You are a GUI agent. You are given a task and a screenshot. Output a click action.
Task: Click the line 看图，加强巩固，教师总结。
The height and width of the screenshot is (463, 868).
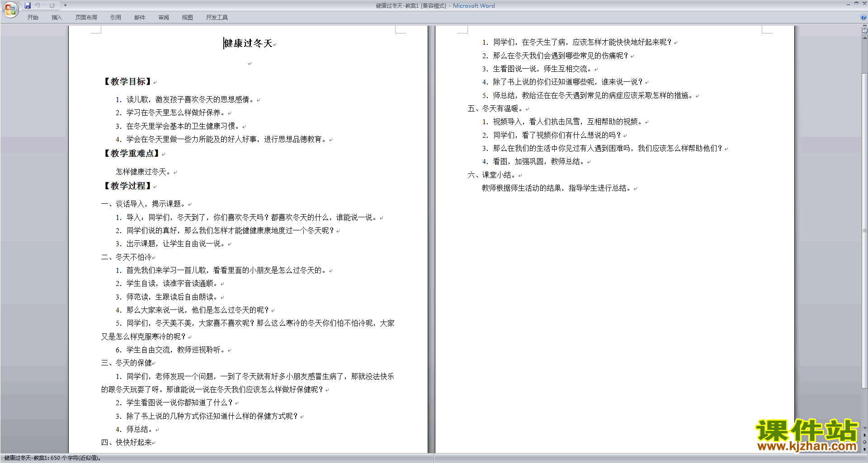click(x=540, y=161)
